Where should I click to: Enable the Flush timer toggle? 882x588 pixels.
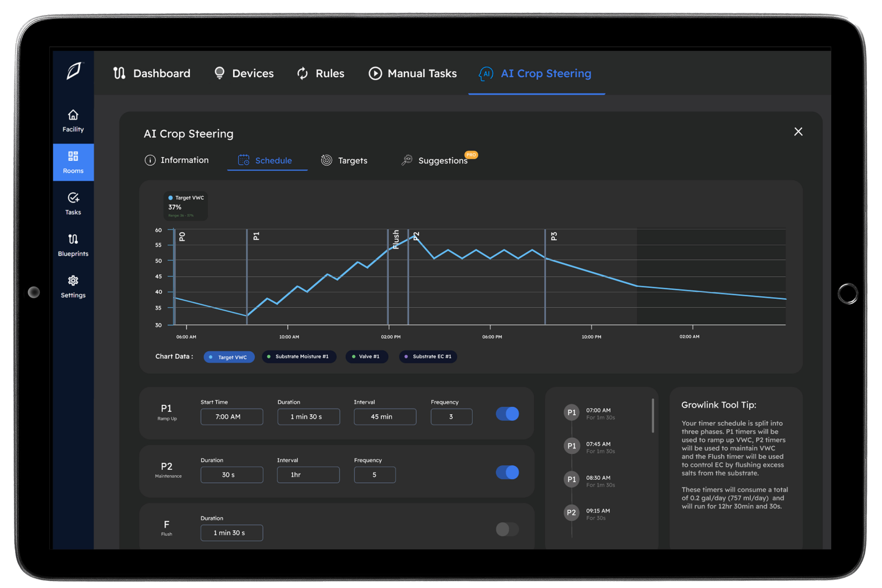[507, 529]
